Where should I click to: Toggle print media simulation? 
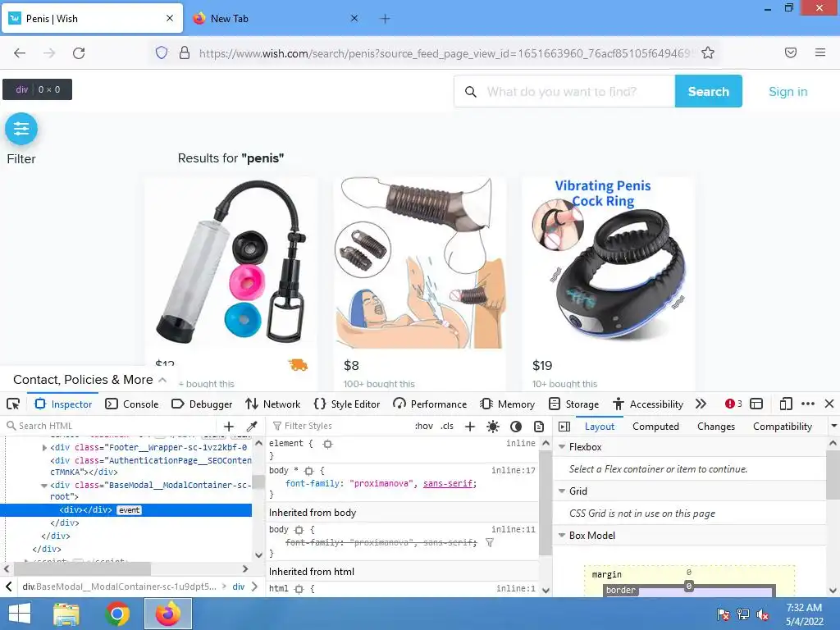(x=538, y=426)
